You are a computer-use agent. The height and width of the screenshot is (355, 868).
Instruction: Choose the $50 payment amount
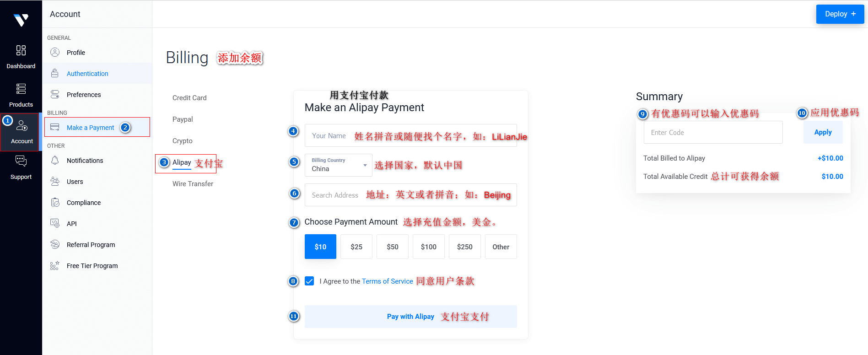pyautogui.click(x=393, y=247)
